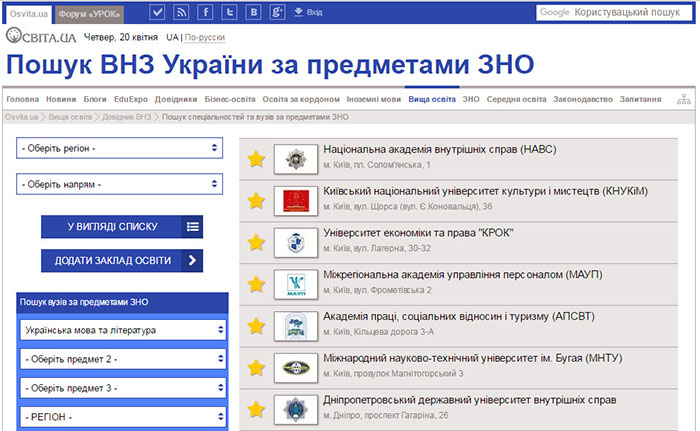
Task: Click the Google custom search field
Action: (x=614, y=13)
